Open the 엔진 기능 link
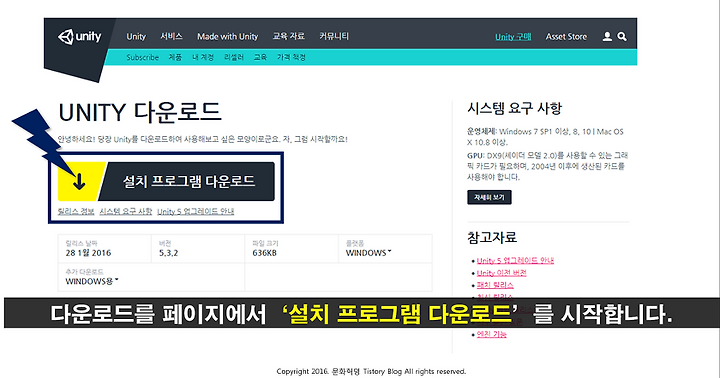 pyautogui.click(x=491, y=334)
